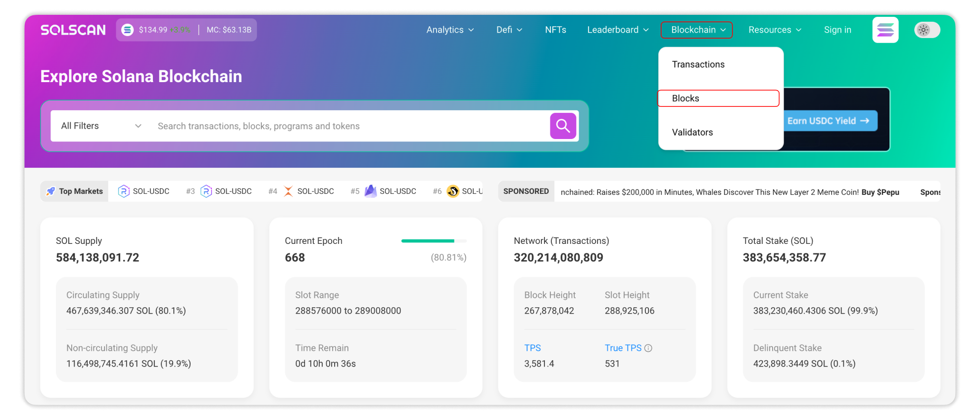Select Transactions from Blockchain menu
980x420 pixels.
point(698,64)
